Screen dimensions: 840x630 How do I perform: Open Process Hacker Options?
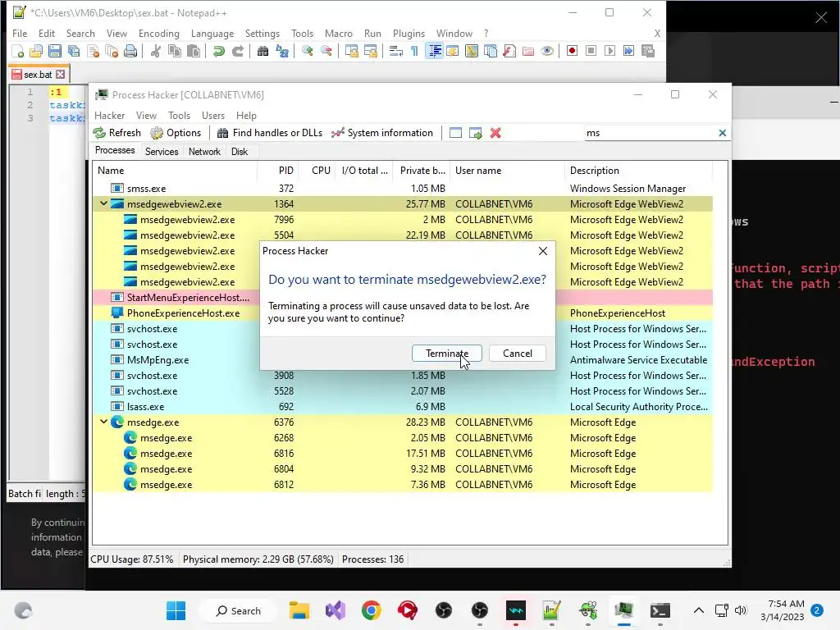click(x=176, y=133)
